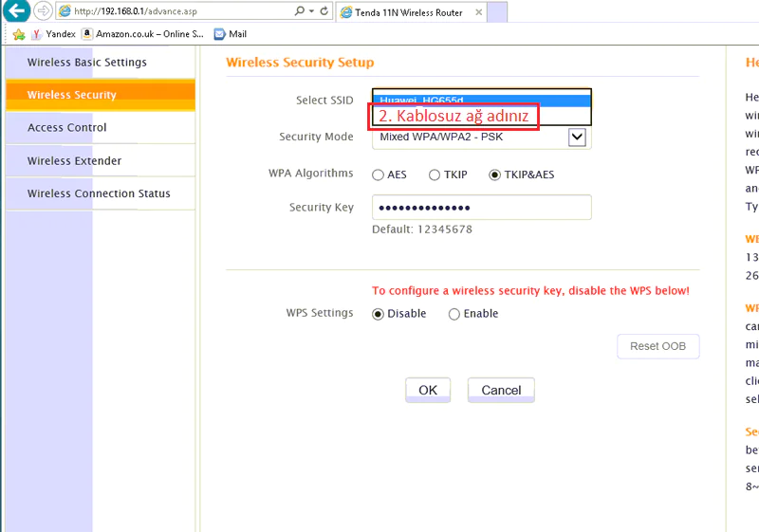The image size is (759, 532).
Task: Select the AES algorithm radio button
Action: [378, 175]
